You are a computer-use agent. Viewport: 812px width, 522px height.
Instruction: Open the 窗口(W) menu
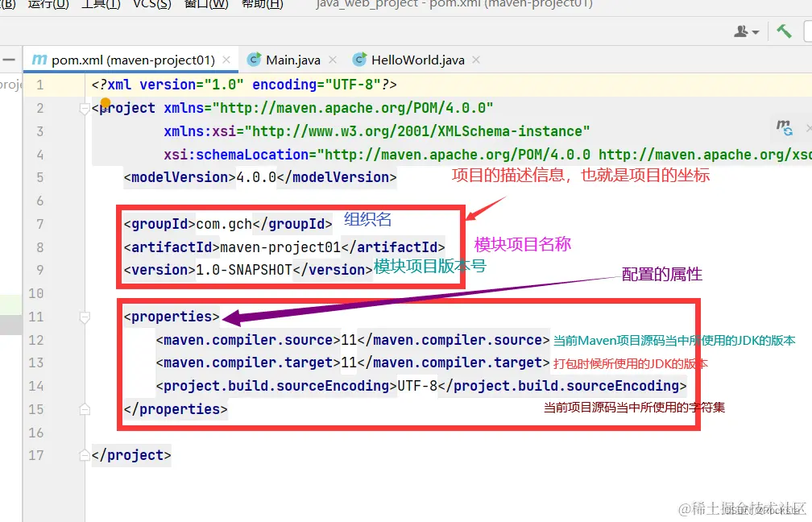tap(206, 4)
